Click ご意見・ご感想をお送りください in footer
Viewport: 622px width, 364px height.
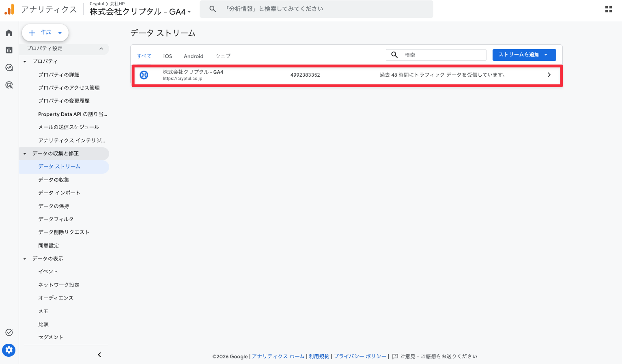(x=439, y=357)
